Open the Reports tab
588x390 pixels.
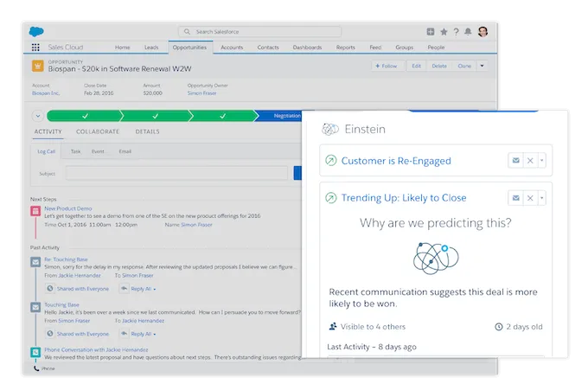[345, 48]
